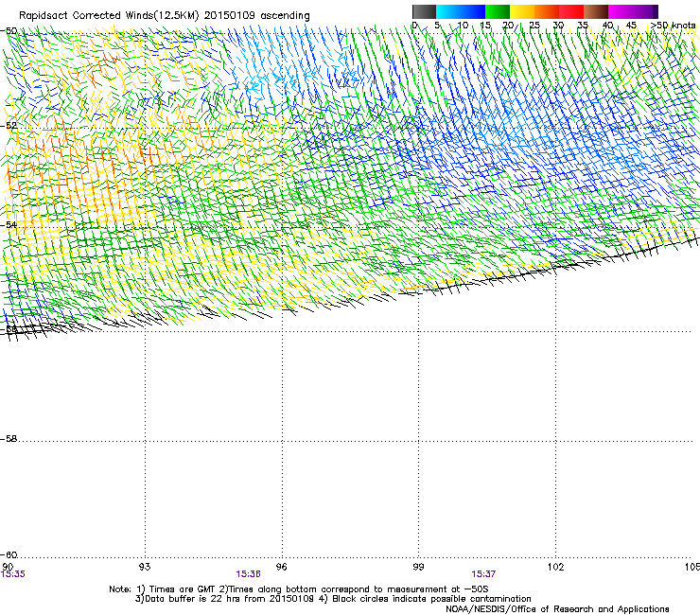Click the longitude label '102'
This screenshot has height=615, width=700.
(x=556, y=567)
